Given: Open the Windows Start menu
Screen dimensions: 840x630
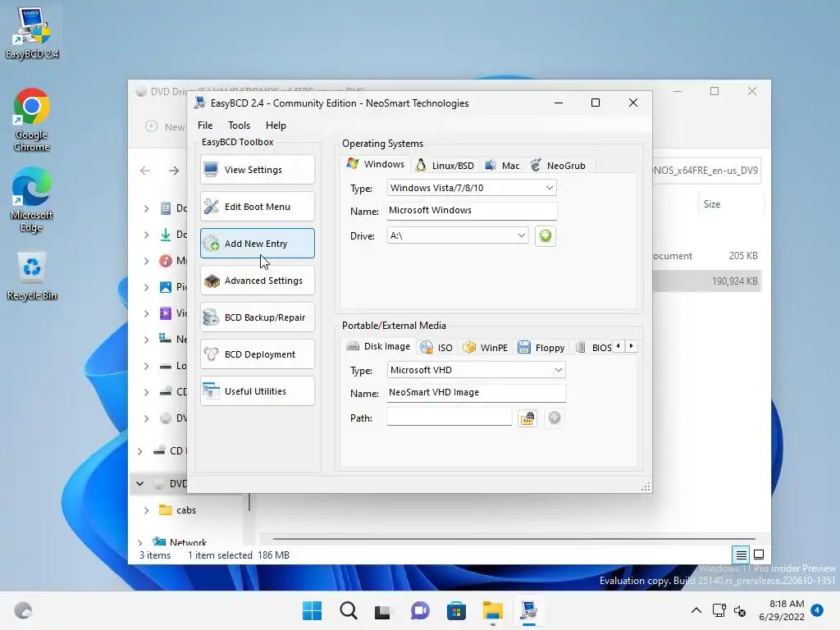Looking at the screenshot, I should pyautogui.click(x=312, y=610).
